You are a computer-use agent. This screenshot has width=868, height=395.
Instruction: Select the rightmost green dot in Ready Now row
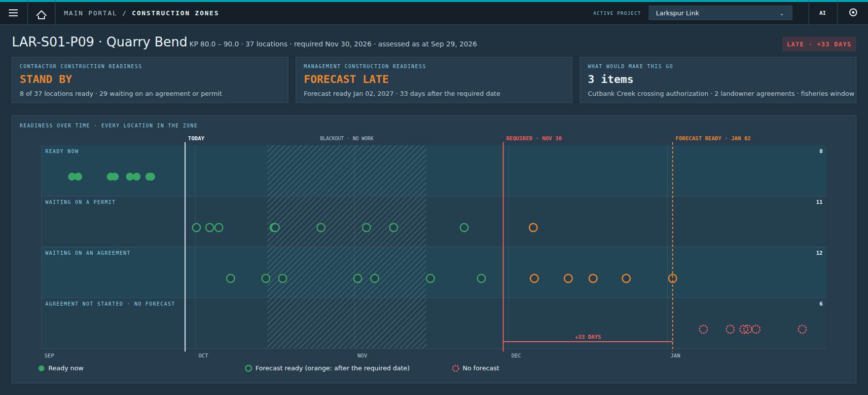150,177
